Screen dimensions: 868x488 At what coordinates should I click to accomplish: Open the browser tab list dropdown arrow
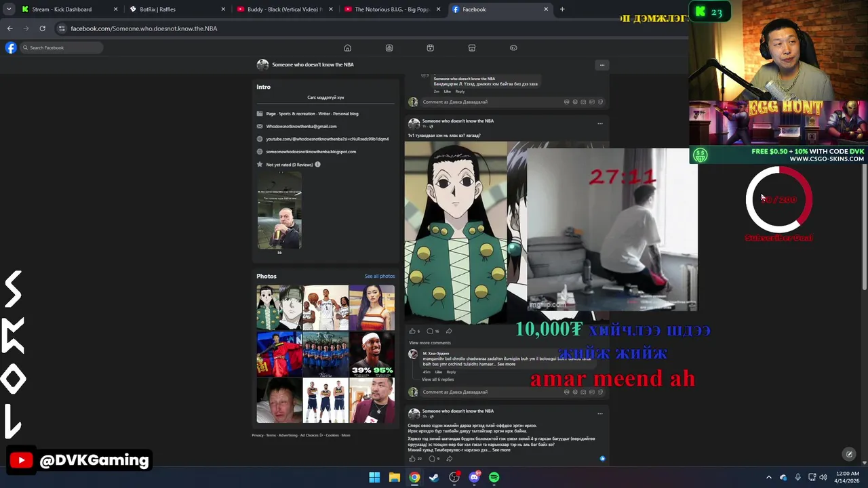point(9,9)
